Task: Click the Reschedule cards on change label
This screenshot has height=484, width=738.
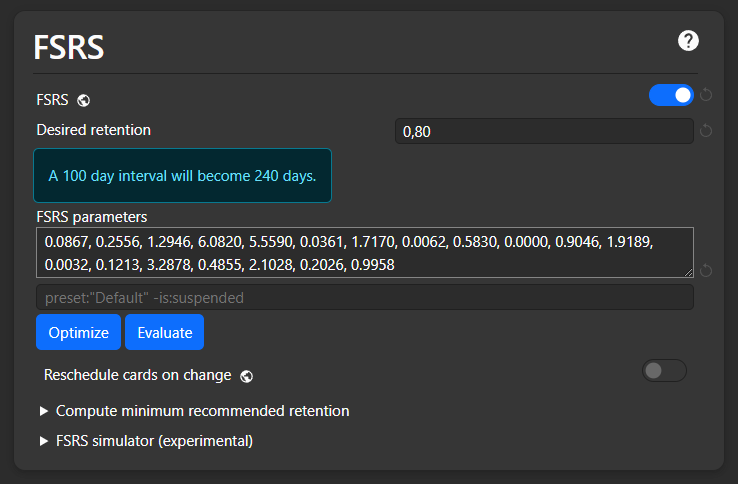Action: coord(138,375)
